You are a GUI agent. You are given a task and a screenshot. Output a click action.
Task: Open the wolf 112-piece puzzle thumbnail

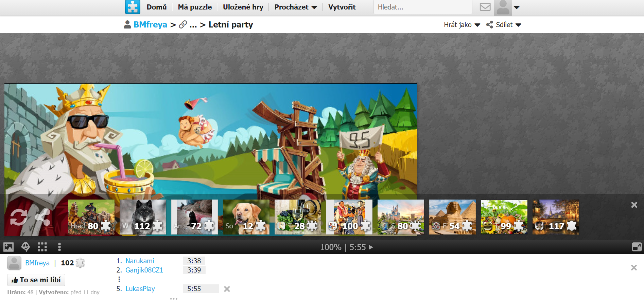pyautogui.click(x=143, y=217)
